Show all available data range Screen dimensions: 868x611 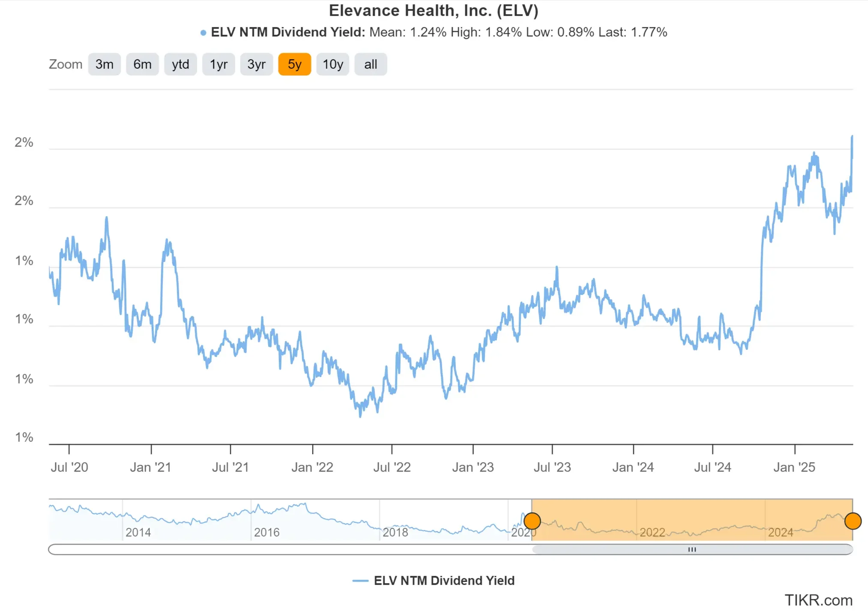click(x=371, y=64)
